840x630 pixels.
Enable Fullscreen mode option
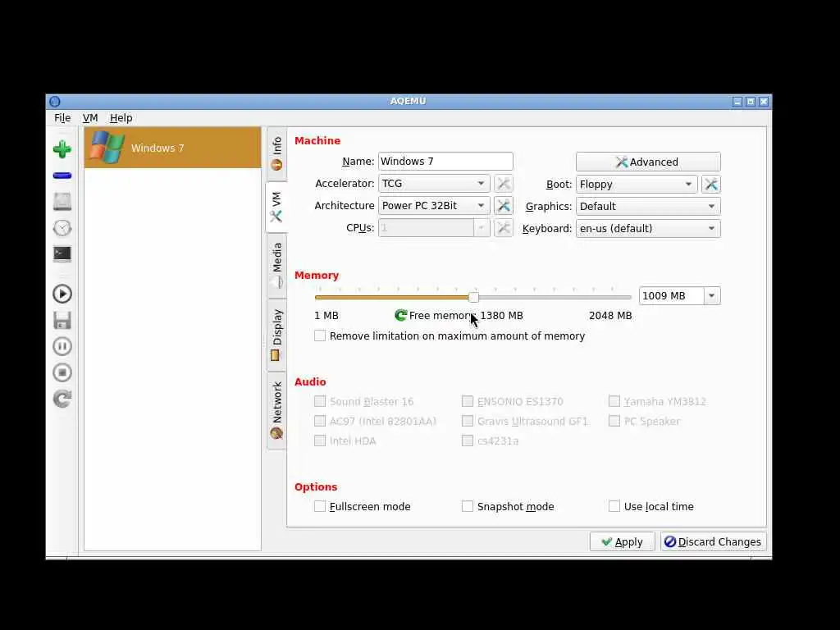coord(320,506)
